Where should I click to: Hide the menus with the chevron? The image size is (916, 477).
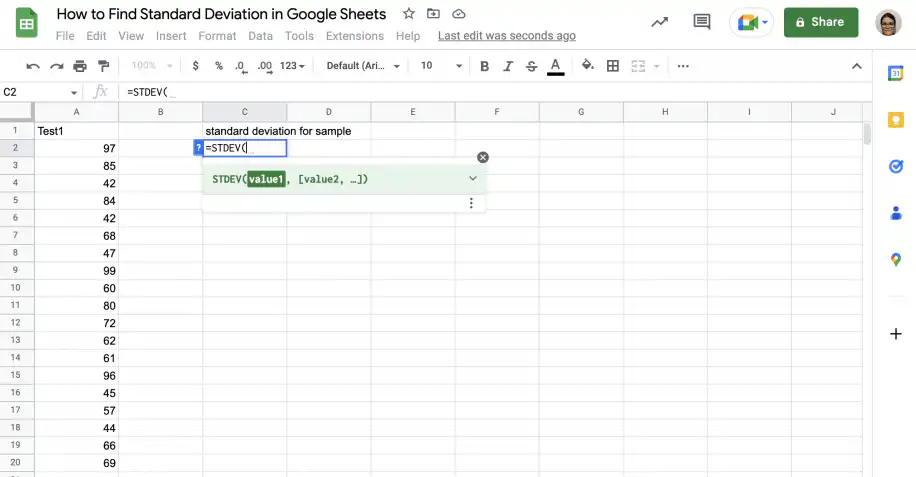[856, 66]
